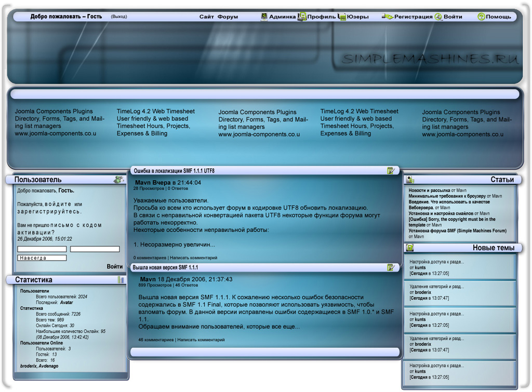Viewport: 532px width, 392px height.
Task: Click "26 Декабря 2006, 15:01:22" date text
Action: 45,239
